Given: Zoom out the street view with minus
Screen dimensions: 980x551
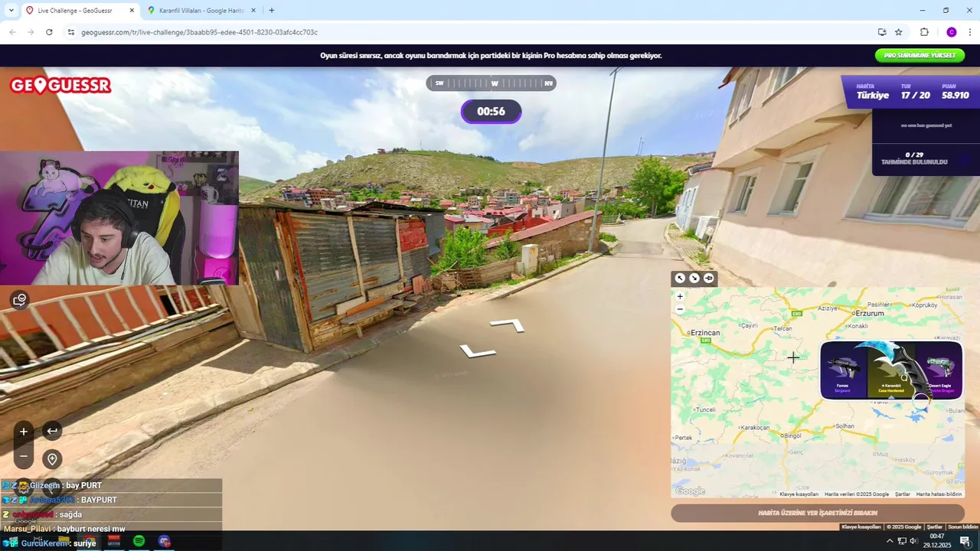Looking at the screenshot, I should pyautogui.click(x=24, y=457).
